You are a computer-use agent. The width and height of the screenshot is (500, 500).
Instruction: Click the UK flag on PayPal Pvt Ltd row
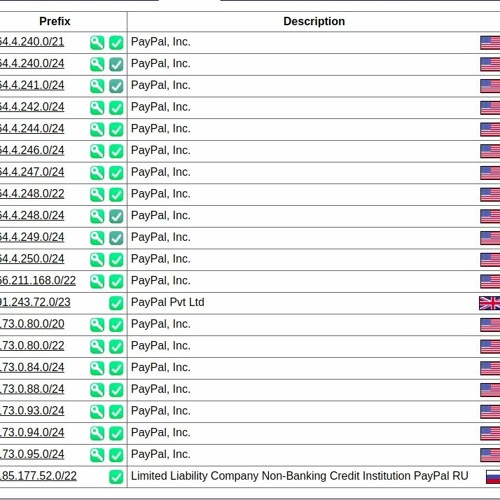pos(490,303)
